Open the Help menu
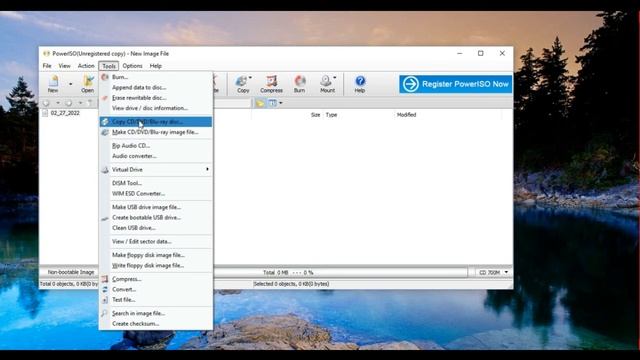Screen dimensions: 640x360 [156, 66]
